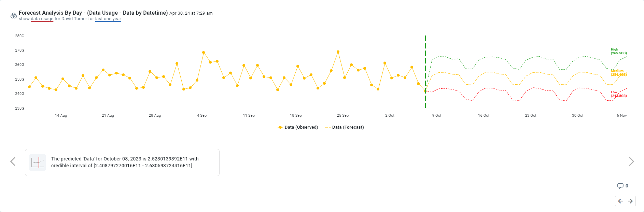Click the forecast analysis icon beside the title
The width and height of the screenshot is (644, 212).
(14, 16)
